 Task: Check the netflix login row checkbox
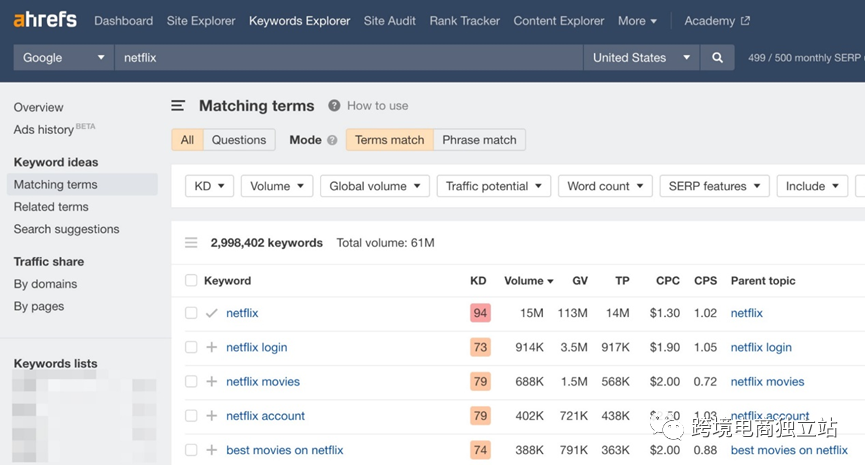coord(191,347)
